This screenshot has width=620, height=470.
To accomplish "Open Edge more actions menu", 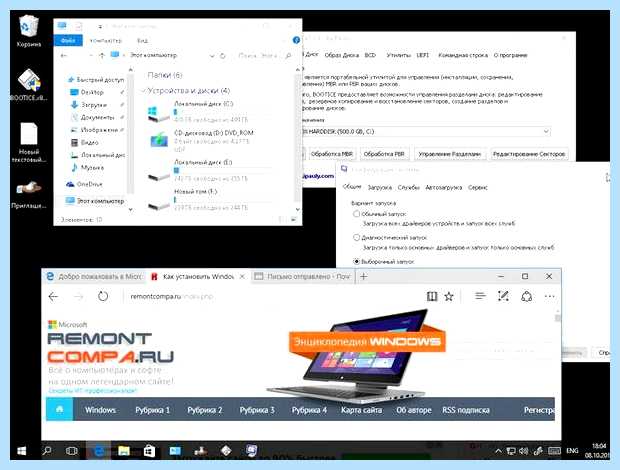I will (550, 296).
